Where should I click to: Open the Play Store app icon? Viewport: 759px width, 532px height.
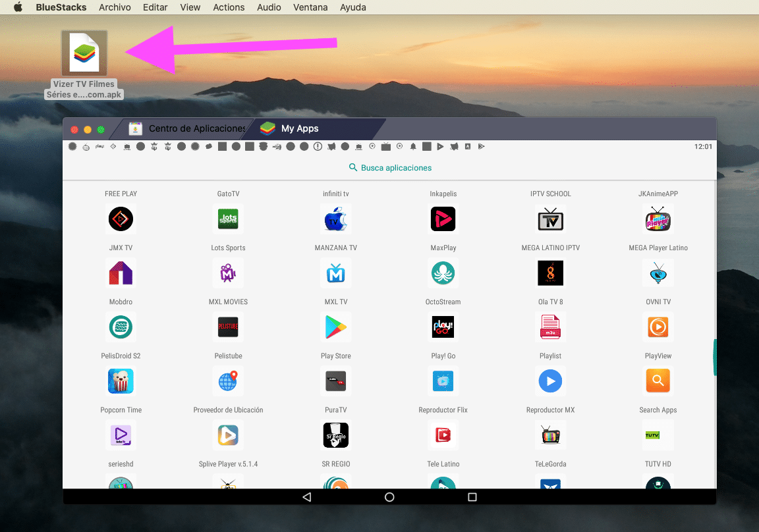click(336, 327)
